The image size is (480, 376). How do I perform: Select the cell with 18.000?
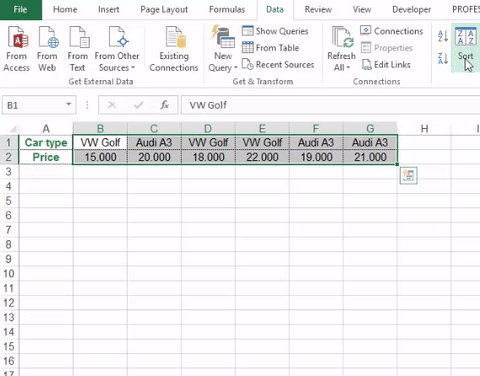pos(208,157)
